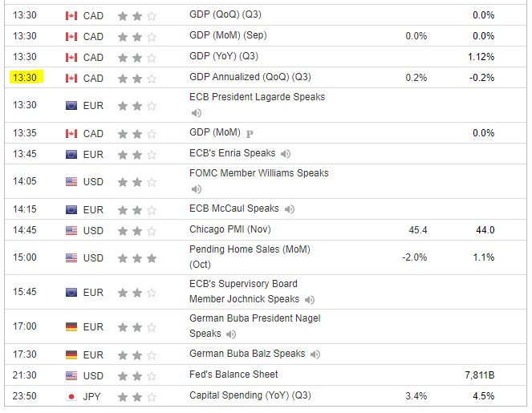The height and width of the screenshot is (413, 532).
Task: Click preliminary 'P' icon next to GDP (MoM)
Action: click(250, 134)
